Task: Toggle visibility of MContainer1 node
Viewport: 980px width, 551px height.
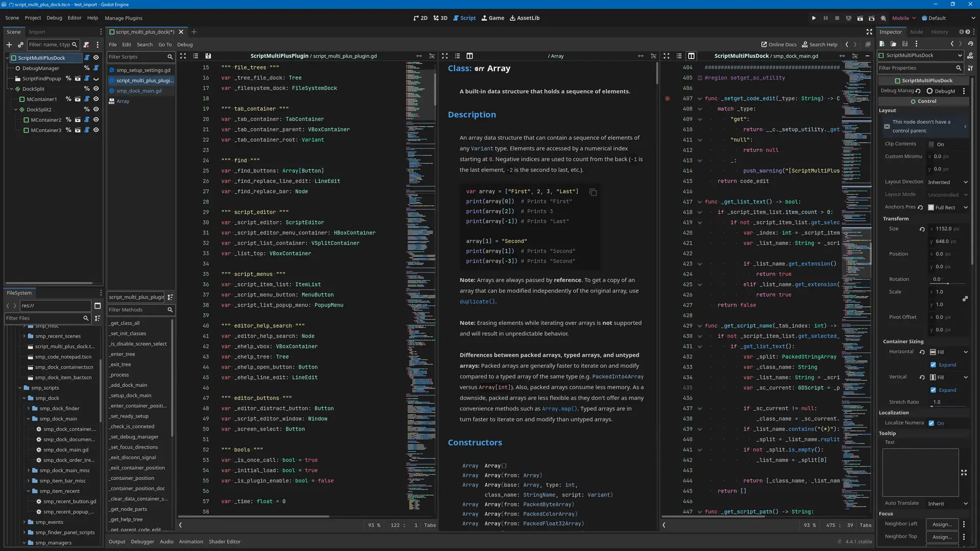Action: click(x=96, y=99)
